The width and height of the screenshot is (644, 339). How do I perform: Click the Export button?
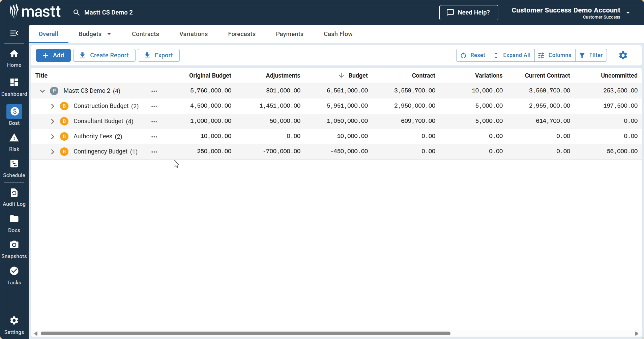click(159, 55)
